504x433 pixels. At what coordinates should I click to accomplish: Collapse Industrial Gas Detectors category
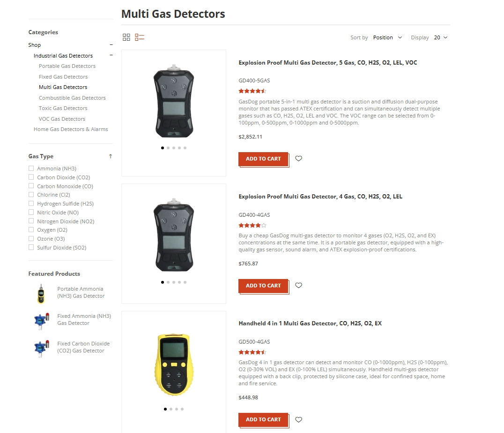tap(111, 55)
